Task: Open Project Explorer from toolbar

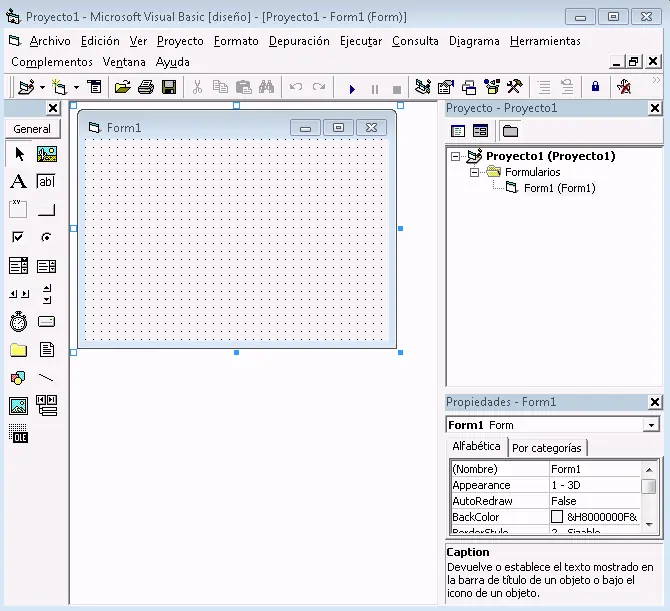Action: point(423,87)
